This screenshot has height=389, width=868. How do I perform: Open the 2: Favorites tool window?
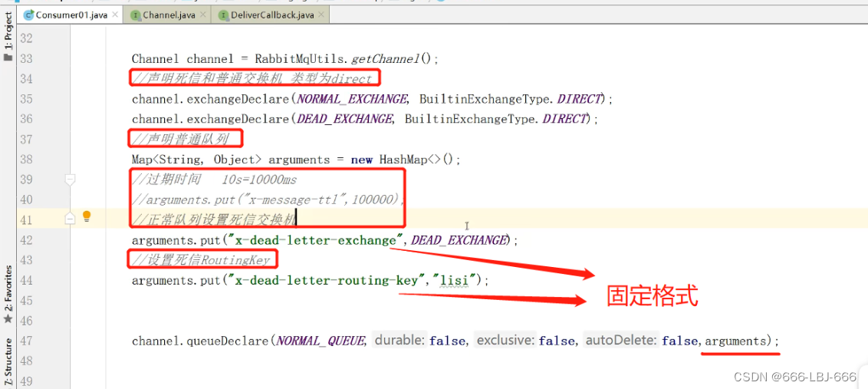point(8,295)
